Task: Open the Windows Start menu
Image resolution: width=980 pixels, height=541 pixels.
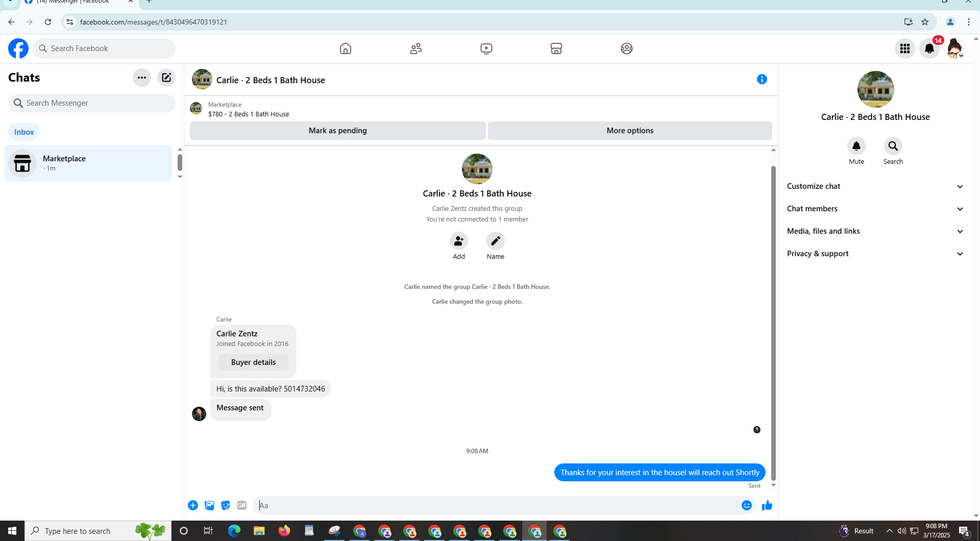Action: [x=12, y=531]
